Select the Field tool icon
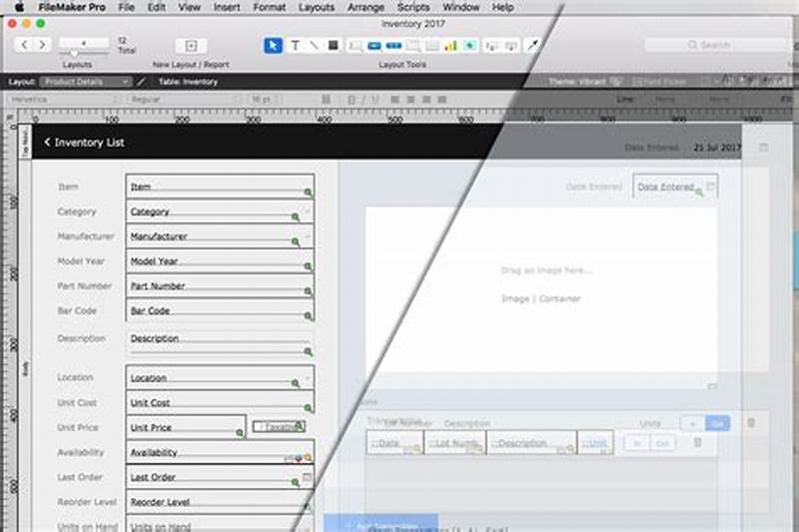799x532 pixels. click(x=491, y=46)
